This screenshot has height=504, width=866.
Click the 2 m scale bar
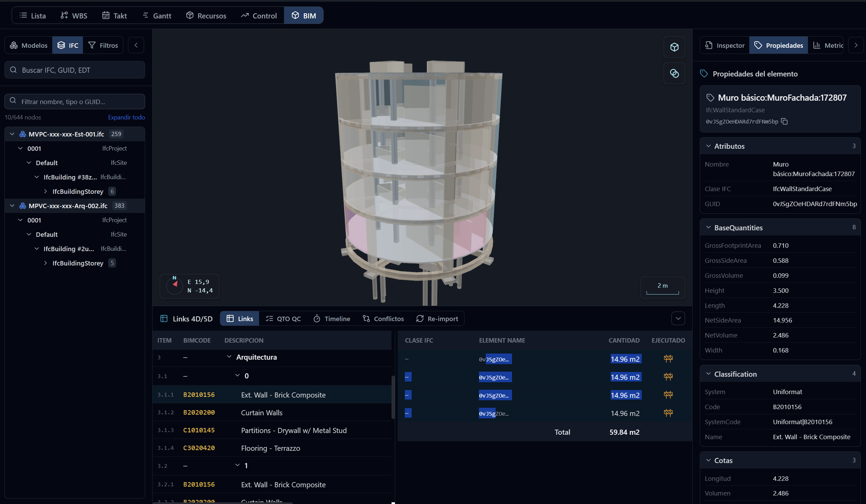tap(663, 288)
